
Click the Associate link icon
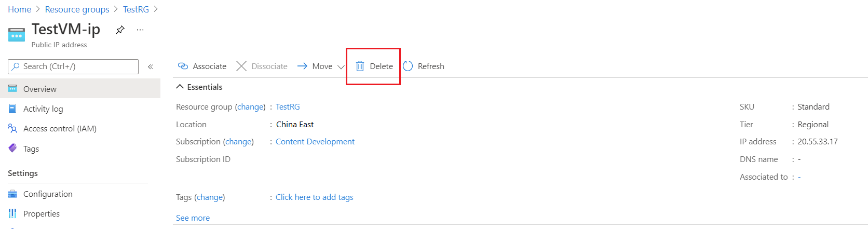click(x=183, y=66)
